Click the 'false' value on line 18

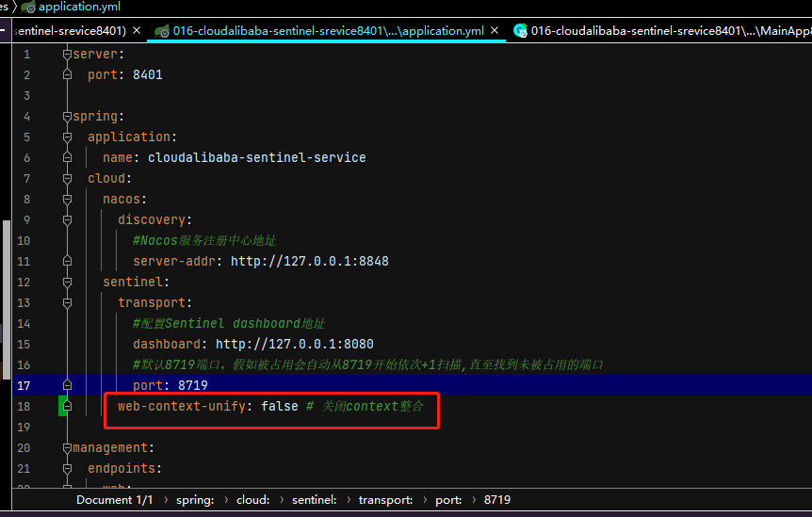click(280, 406)
